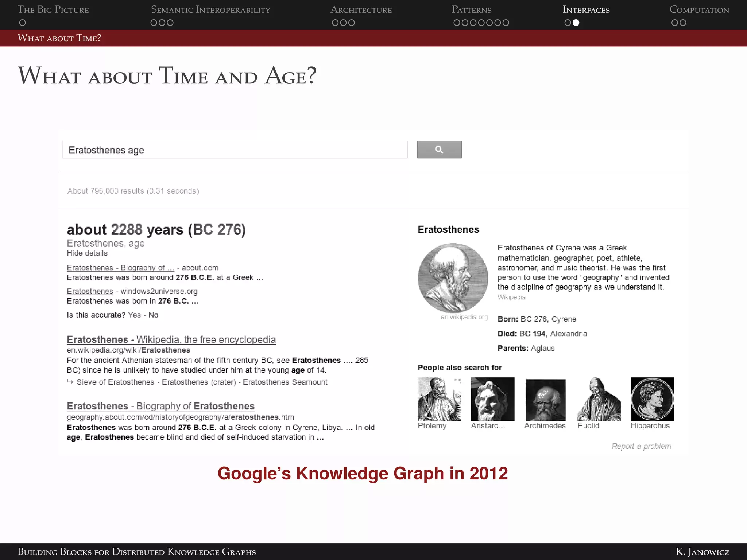The width and height of the screenshot is (747, 560).
Task: Click 'Building Blocks for Distributed Knowledge Graphs' footer title
Action: (x=137, y=552)
